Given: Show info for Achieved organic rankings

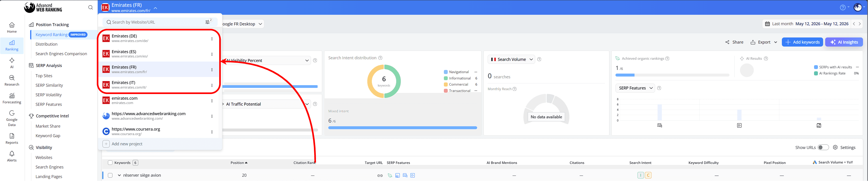Looking at the screenshot, I should tap(668, 59).
